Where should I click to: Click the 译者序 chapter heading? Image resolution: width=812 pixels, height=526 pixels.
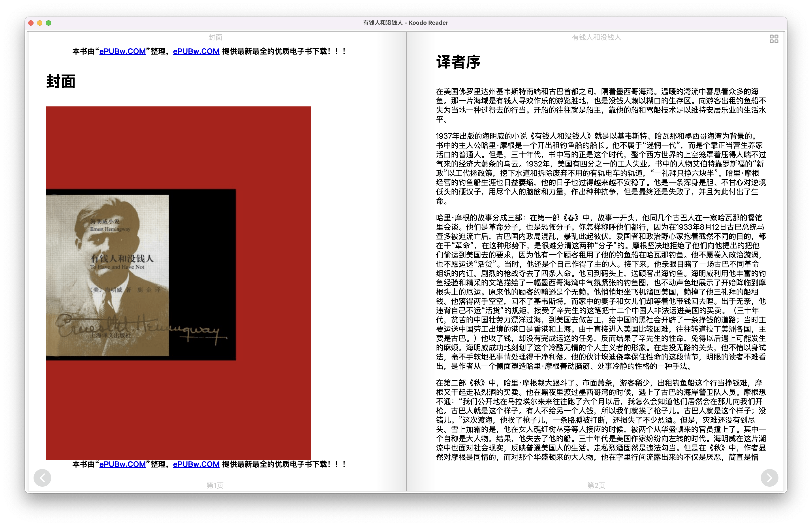[x=458, y=62]
